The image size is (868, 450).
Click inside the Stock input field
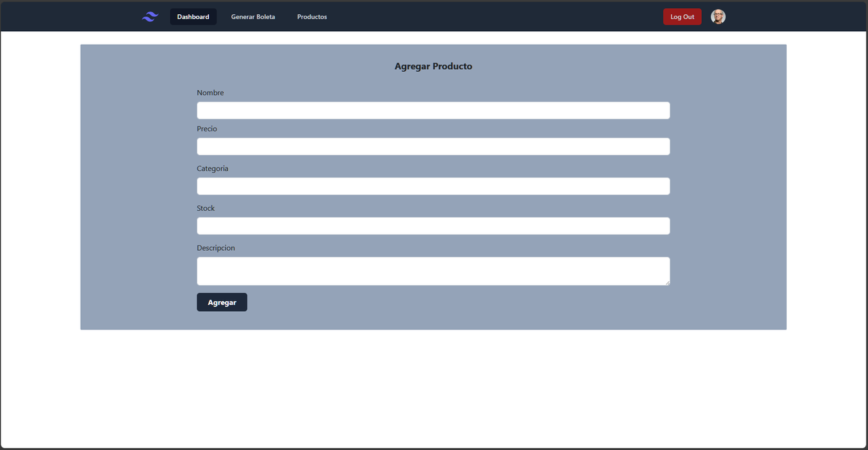[433, 225]
